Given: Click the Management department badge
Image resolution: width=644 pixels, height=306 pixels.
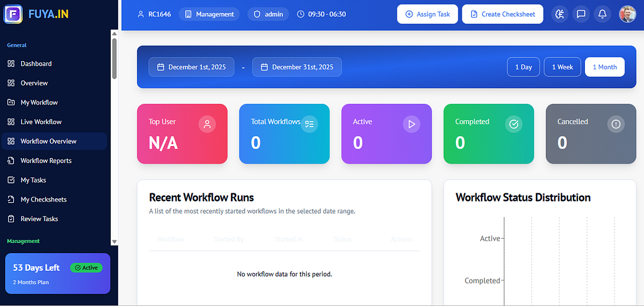Looking at the screenshot, I should pyautogui.click(x=209, y=14).
